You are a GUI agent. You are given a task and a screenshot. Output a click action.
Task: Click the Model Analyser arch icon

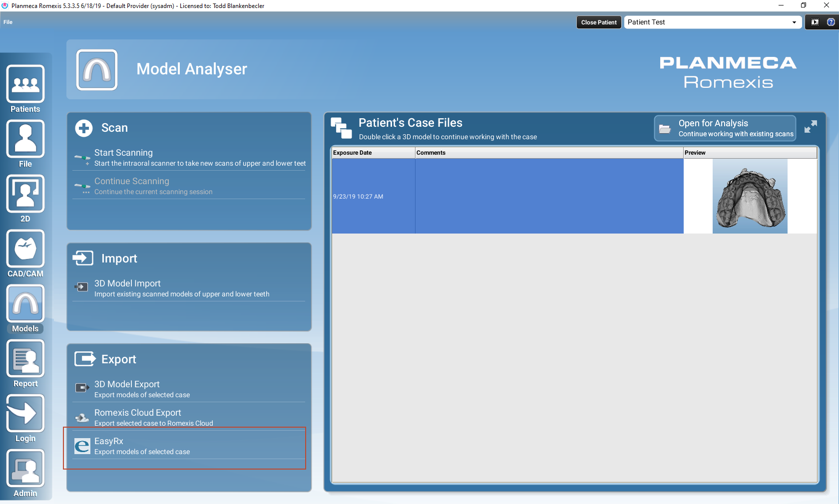(97, 70)
